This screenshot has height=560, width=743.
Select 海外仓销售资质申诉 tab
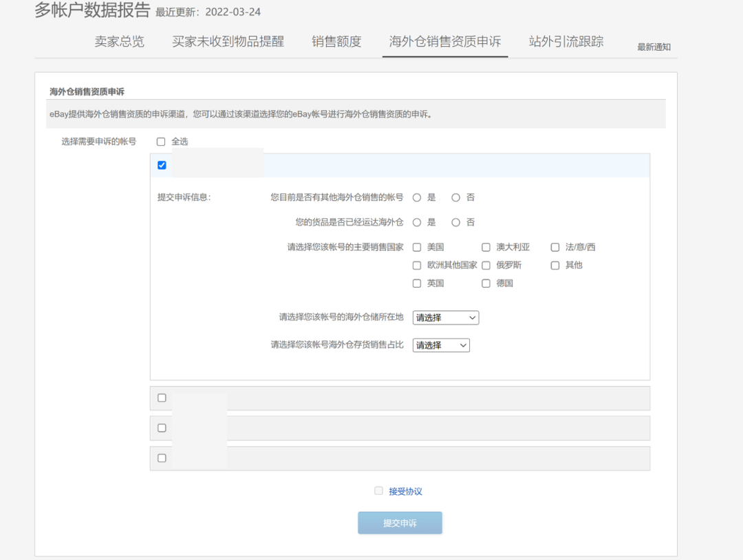[445, 41]
